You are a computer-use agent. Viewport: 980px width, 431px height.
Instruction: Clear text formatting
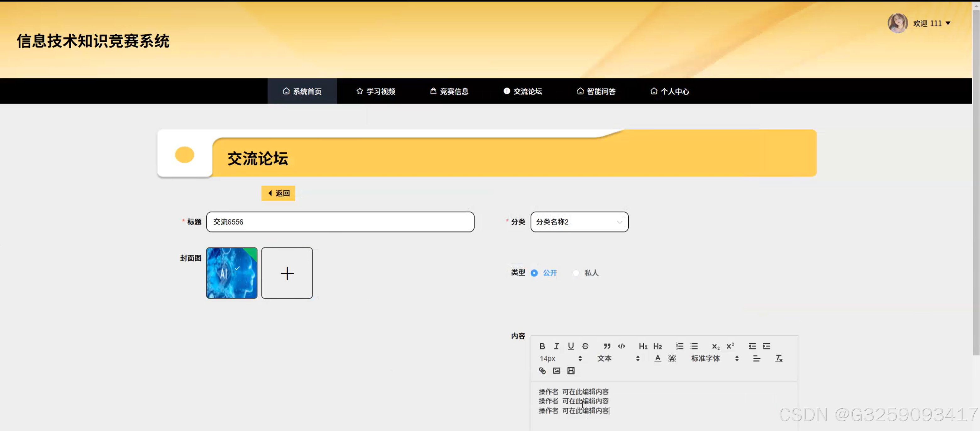(779, 358)
